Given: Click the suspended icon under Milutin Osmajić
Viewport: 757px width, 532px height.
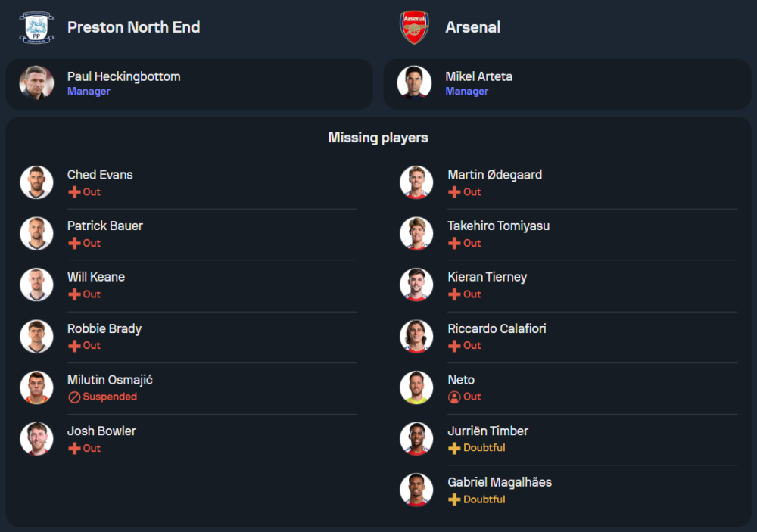Looking at the screenshot, I should tap(74, 397).
